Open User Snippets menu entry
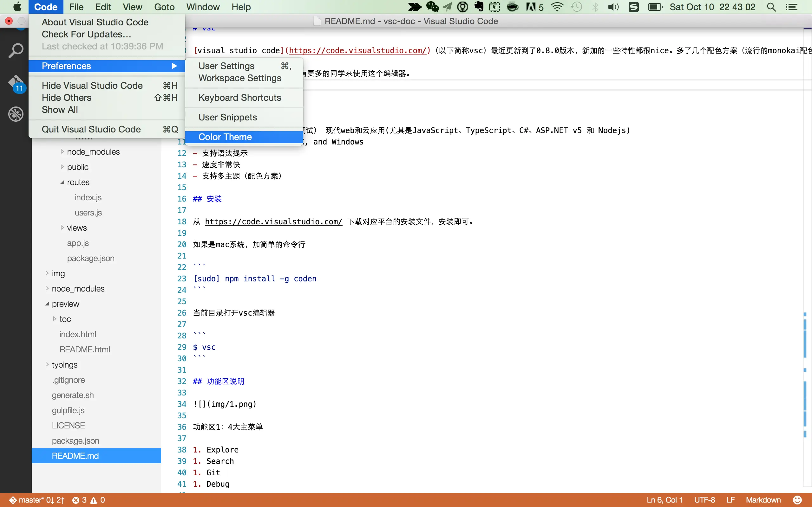This screenshot has height=507, width=812. (x=227, y=117)
